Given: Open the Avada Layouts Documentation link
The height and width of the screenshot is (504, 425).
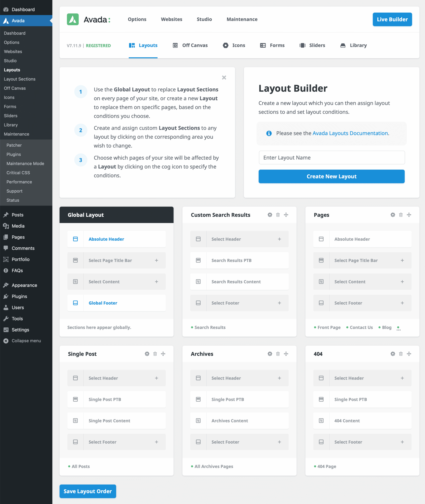Looking at the screenshot, I should pos(350,133).
